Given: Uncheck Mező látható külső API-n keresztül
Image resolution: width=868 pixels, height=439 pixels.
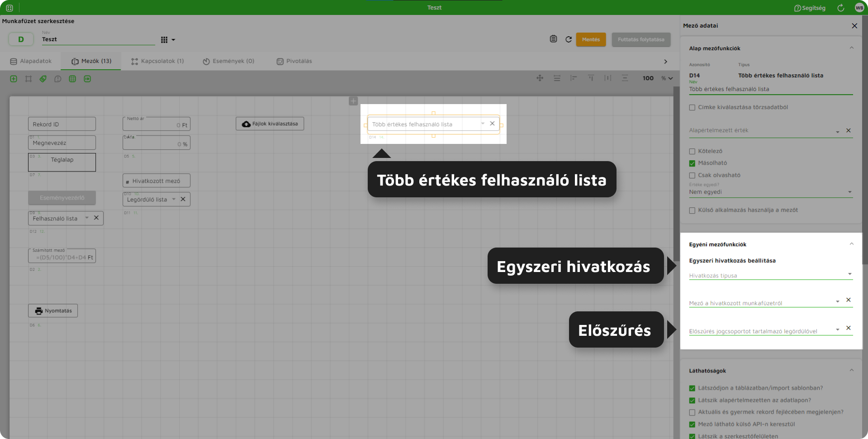Looking at the screenshot, I should coord(692,425).
